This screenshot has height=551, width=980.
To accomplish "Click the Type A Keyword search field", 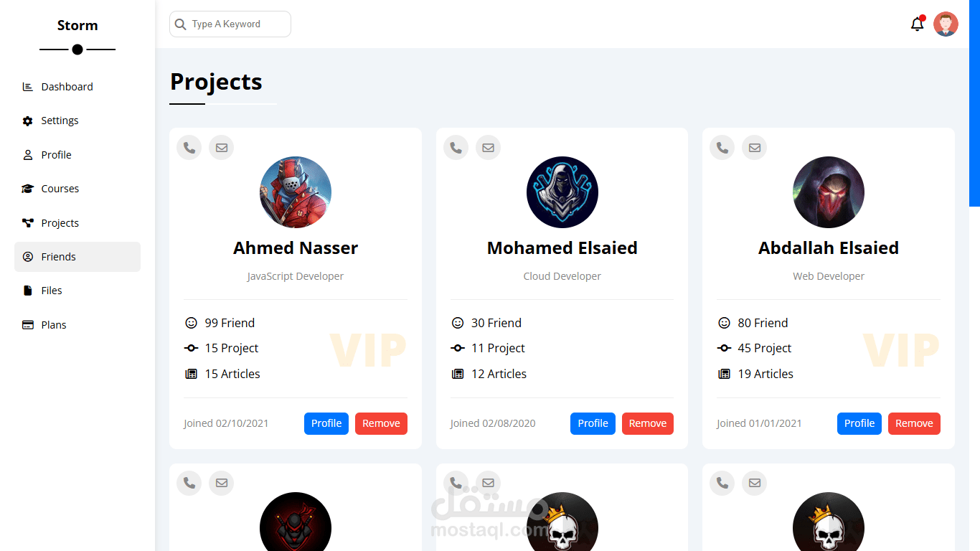I will point(237,24).
